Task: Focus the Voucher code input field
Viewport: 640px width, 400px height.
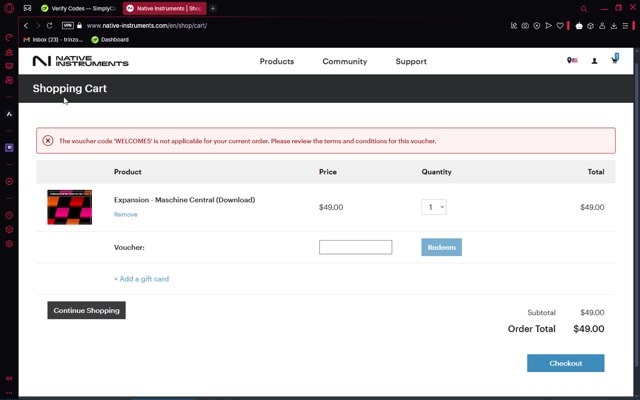Action: click(356, 247)
